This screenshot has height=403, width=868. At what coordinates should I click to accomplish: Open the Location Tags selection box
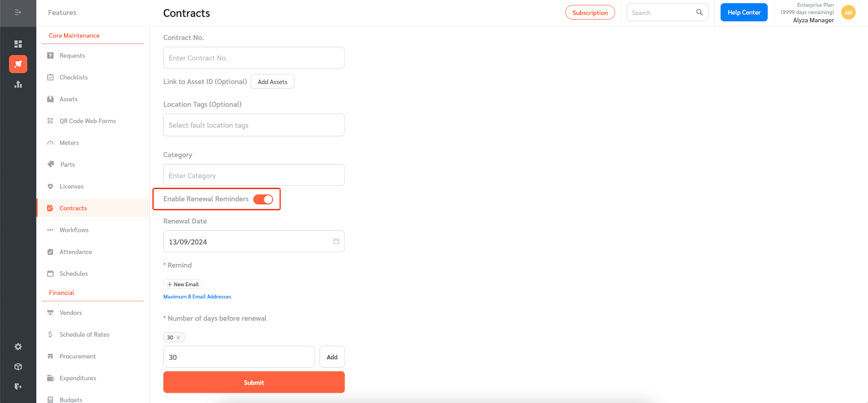pos(254,125)
